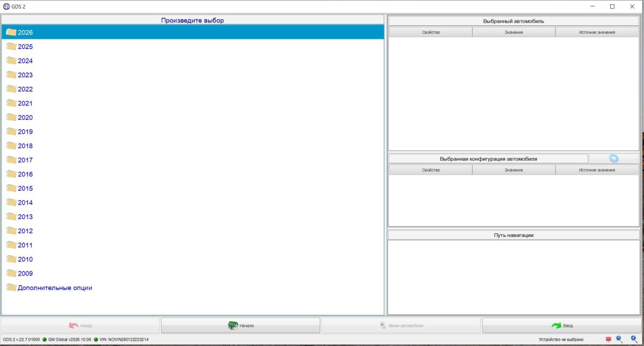Select the 2025 model year folder
Viewport: 644px width, 346px height.
[x=193, y=46]
